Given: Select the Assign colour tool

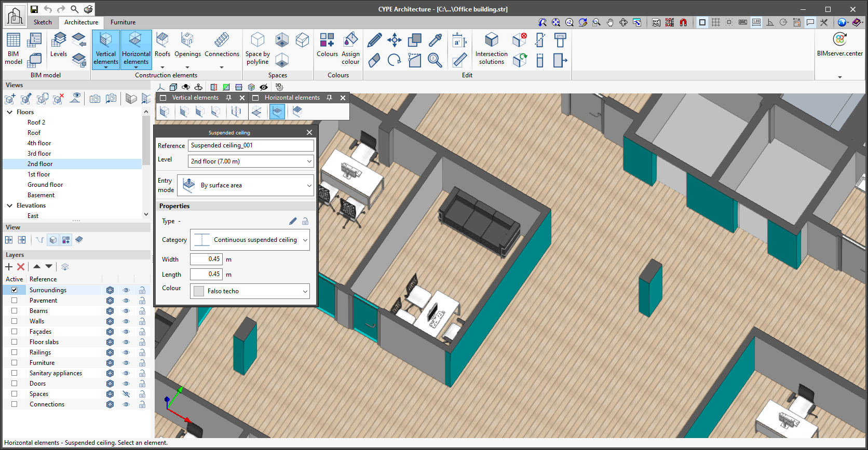Looking at the screenshot, I should 350,45.
